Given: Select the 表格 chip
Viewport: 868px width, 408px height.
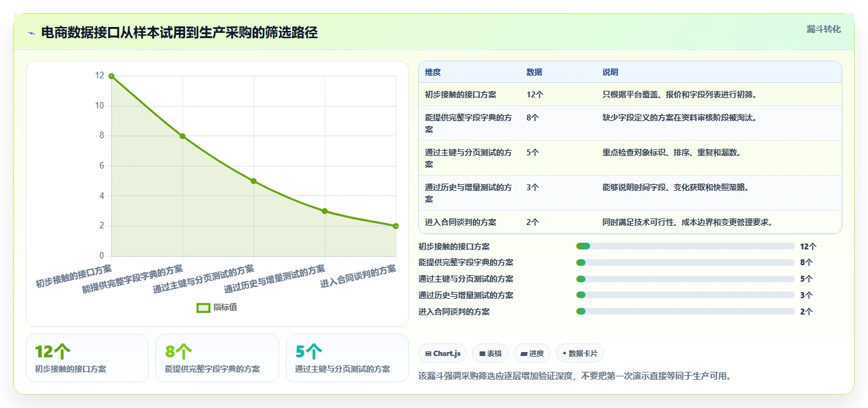Looking at the screenshot, I should pos(490,353).
